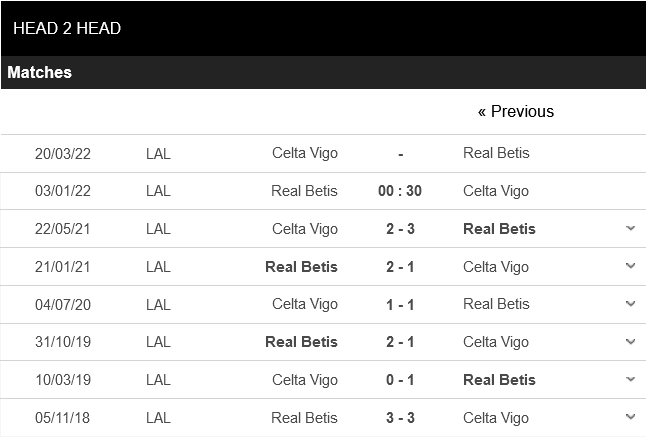Open bold Real Betis in 21/01/21 row

point(302,266)
